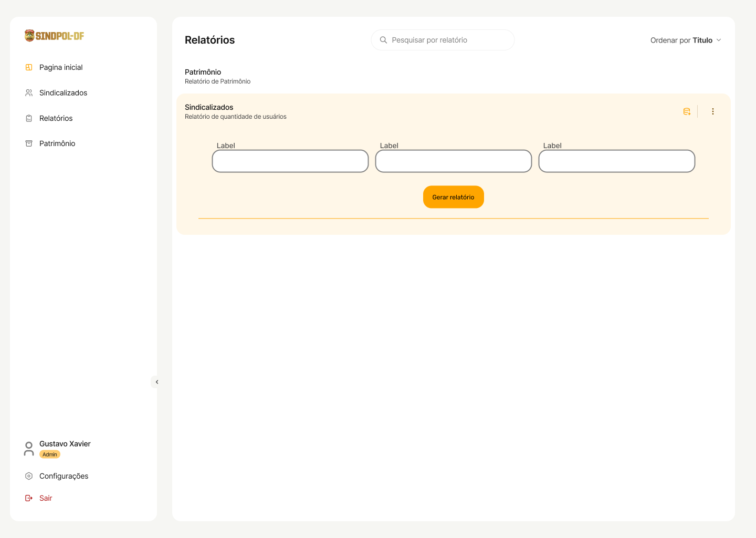Click the first Label input field
Image resolution: width=756 pixels, height=538 pixels.
[x=290, y=161]
